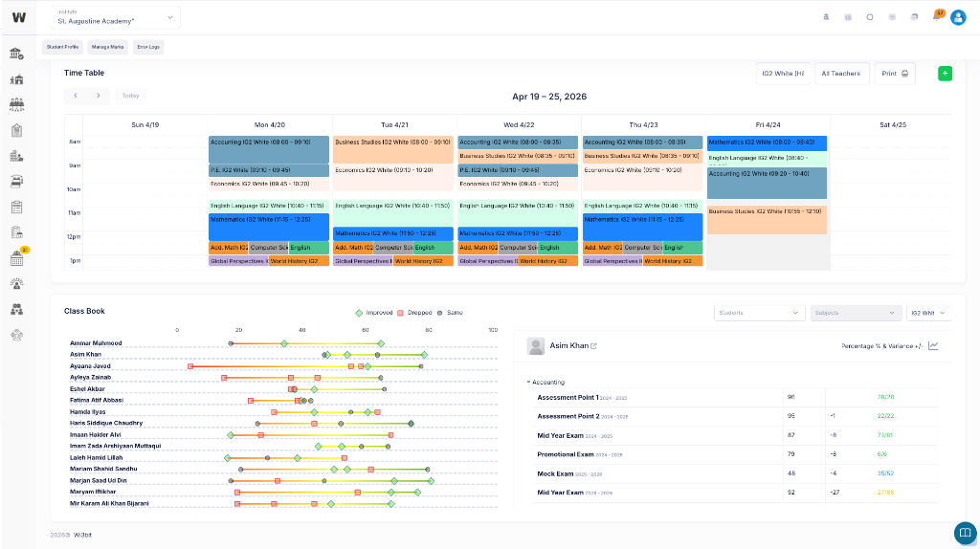Open the Subjects dropdown in Class Book
The image size is (980, 549).
855,313
